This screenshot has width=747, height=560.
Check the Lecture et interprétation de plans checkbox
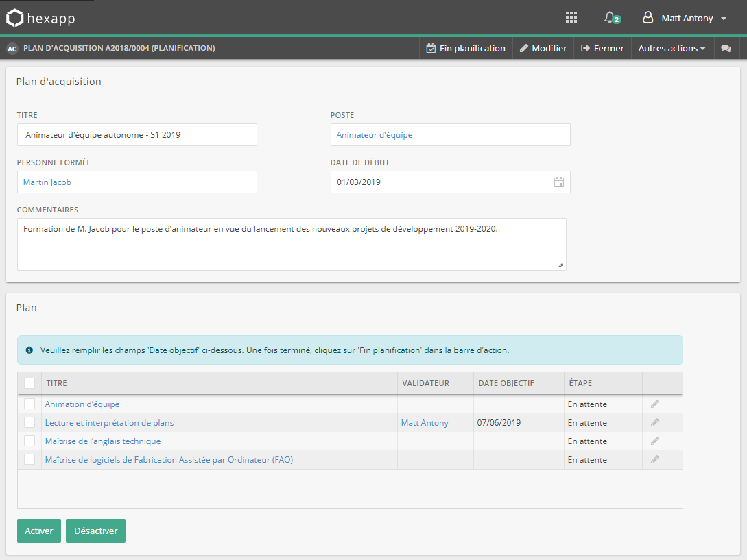pyautogui.click(x=29, y=423)
